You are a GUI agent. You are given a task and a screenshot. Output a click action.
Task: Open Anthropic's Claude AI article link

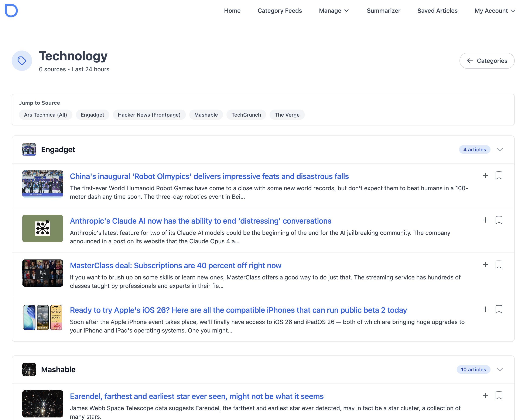200,221
